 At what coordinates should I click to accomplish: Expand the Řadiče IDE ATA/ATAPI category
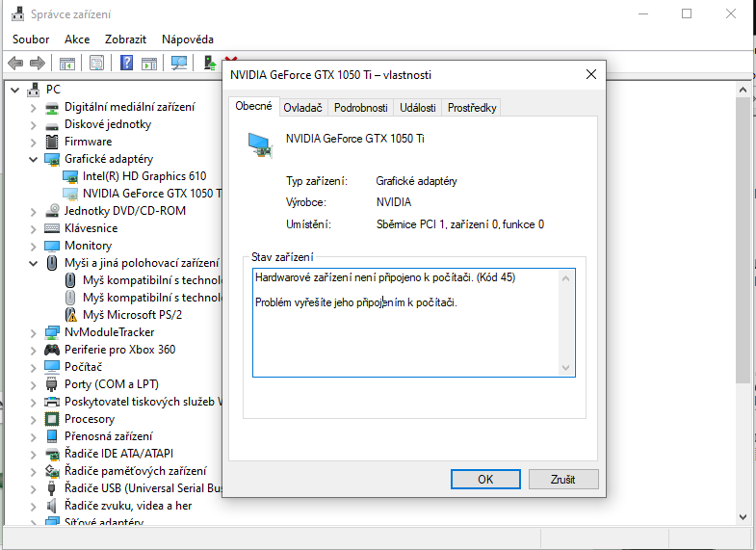[34, 455]
